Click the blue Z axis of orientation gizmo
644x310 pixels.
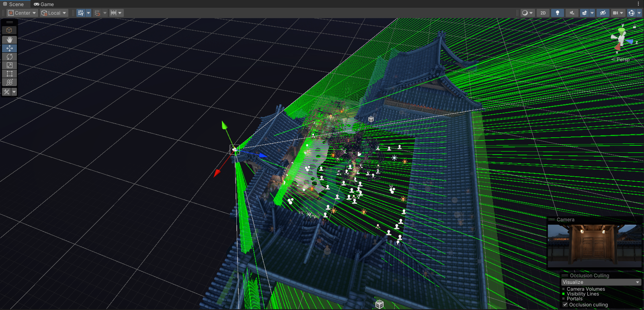pyautogui.click(x=630, y=41)
